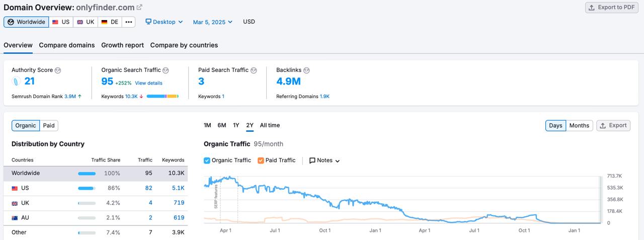Select the Other row in country table
This screenshot has height=240, width=644.
(x=96, y=232)
